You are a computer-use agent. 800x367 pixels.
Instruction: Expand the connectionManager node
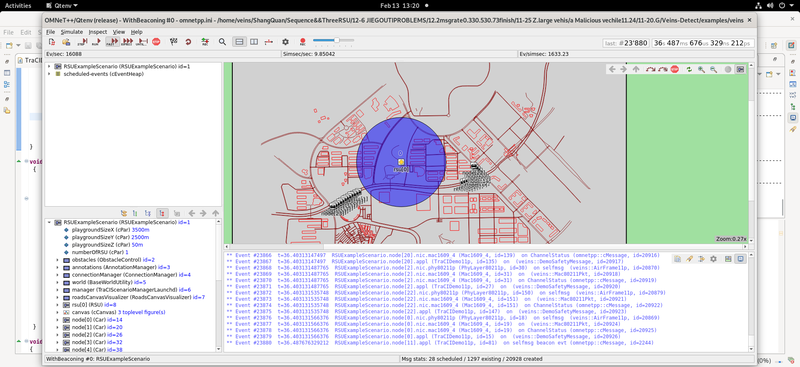click(x=58, y=275)
